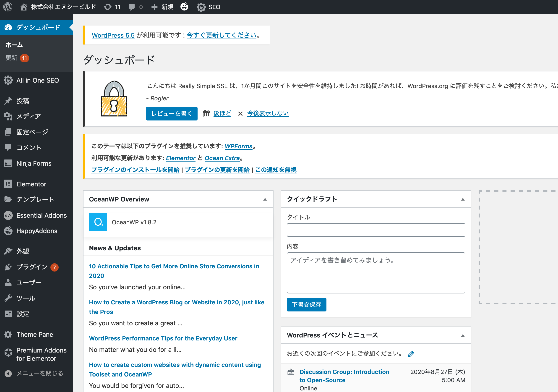Click 今すぐ更新してください link
Viewport: 558px width, 392px height.
222,35
